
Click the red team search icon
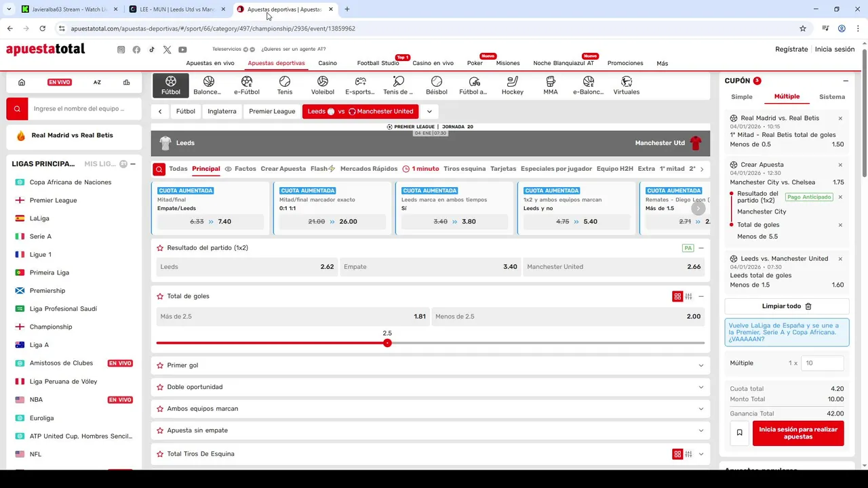[x=17, y=108]
